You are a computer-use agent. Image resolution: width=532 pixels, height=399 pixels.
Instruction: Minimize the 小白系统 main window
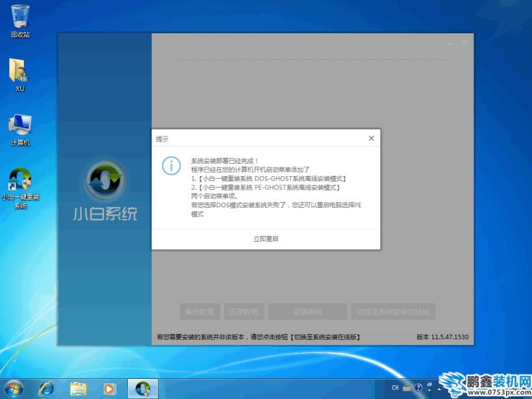point(449,43)
